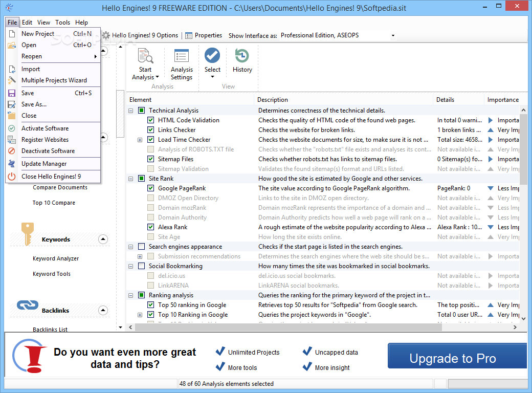Click the Links Checker importance up-arrow icon

(x=490, y=130)
